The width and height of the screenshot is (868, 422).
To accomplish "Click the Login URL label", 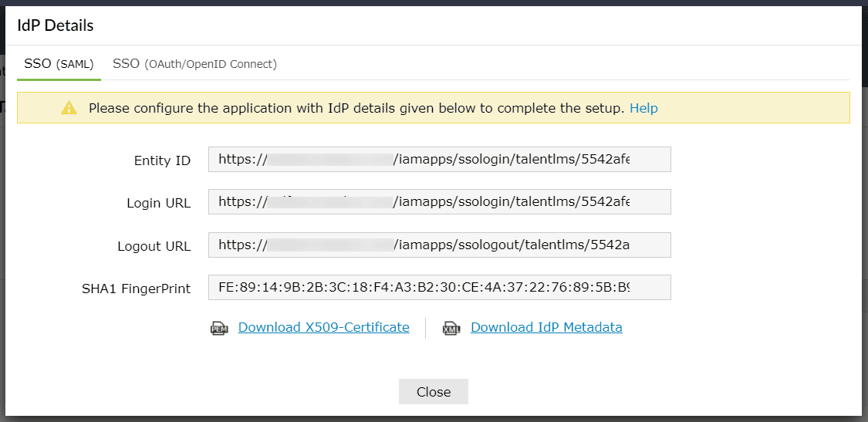I will (158, 204).
